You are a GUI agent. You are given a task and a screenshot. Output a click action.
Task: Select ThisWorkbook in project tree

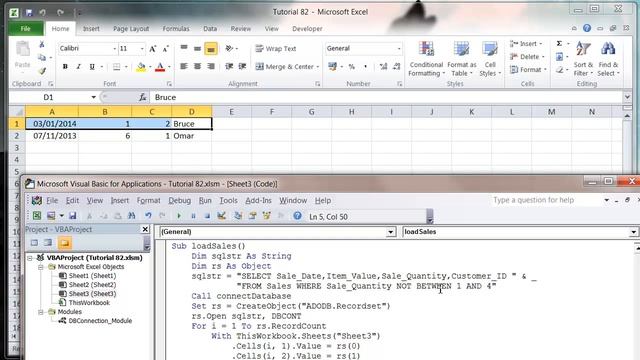coord(89,303)
